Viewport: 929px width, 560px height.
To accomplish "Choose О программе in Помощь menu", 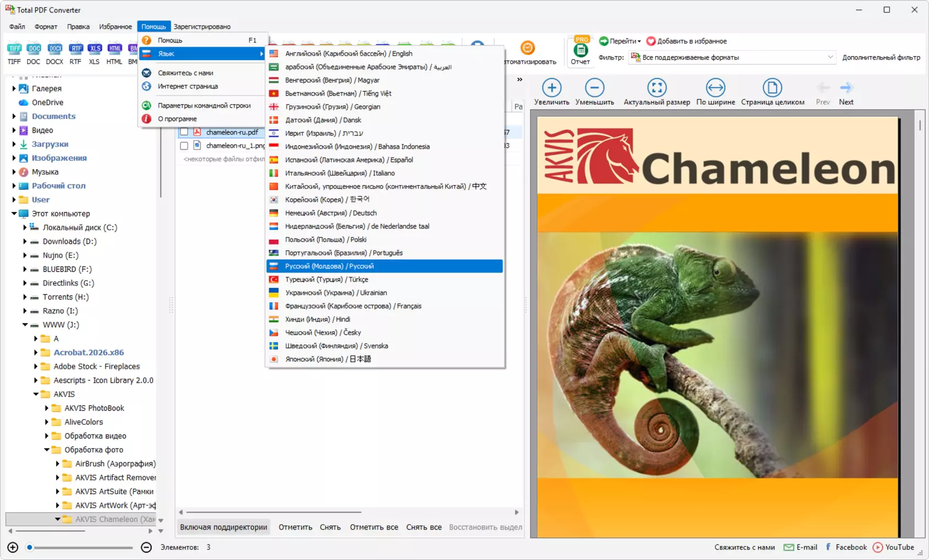I will [x=203, y=119].
